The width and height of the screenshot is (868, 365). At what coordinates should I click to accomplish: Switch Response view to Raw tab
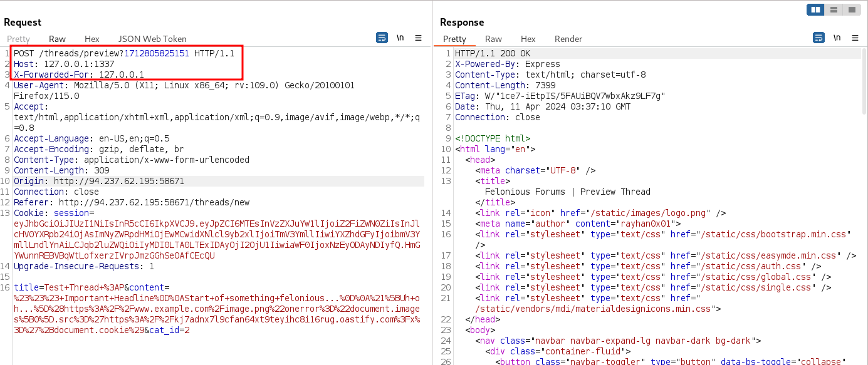pyautogui.click(x=493, y=39)
